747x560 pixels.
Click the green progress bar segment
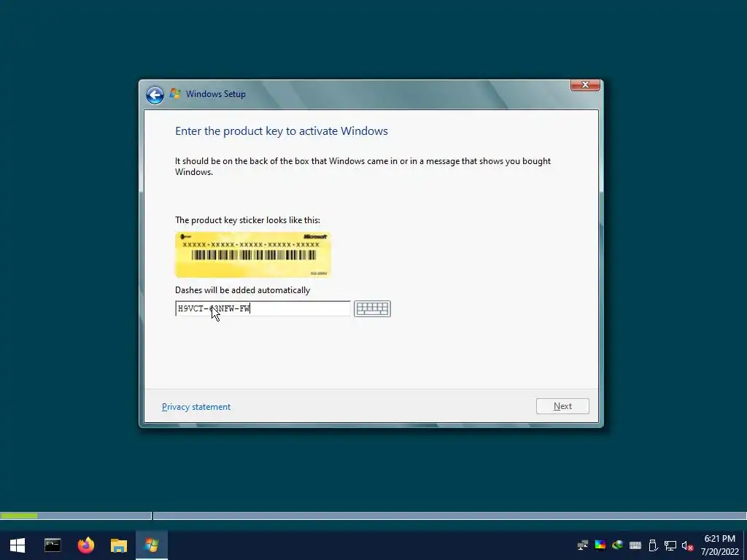point(19,516)
